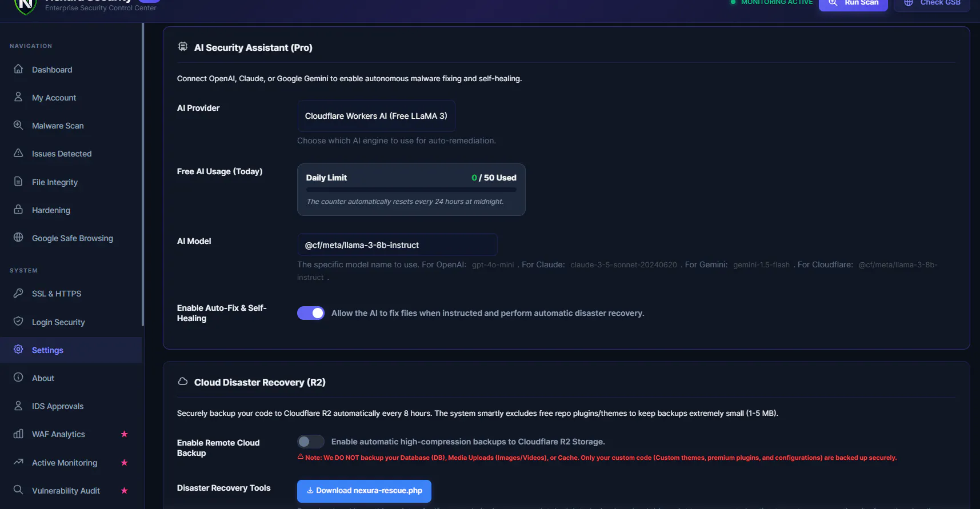Click the File Integrity document icon
The image size is (980, 509).
click(x=18, y=182)
